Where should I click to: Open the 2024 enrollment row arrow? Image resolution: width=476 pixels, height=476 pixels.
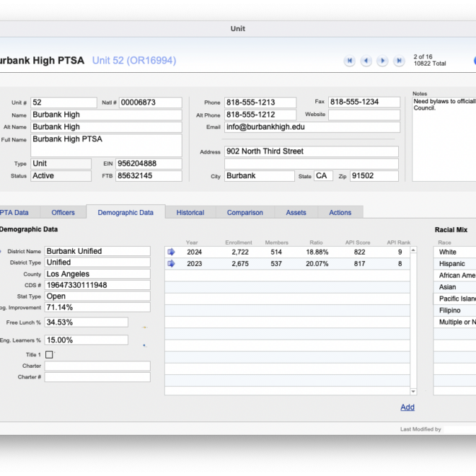click(172, 252)
